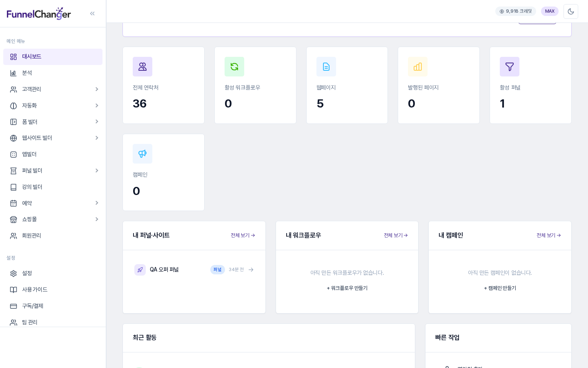Click the 9,918 크레딧 credits badge
This screenshot has width=588, height=368.
coord(516,11)
